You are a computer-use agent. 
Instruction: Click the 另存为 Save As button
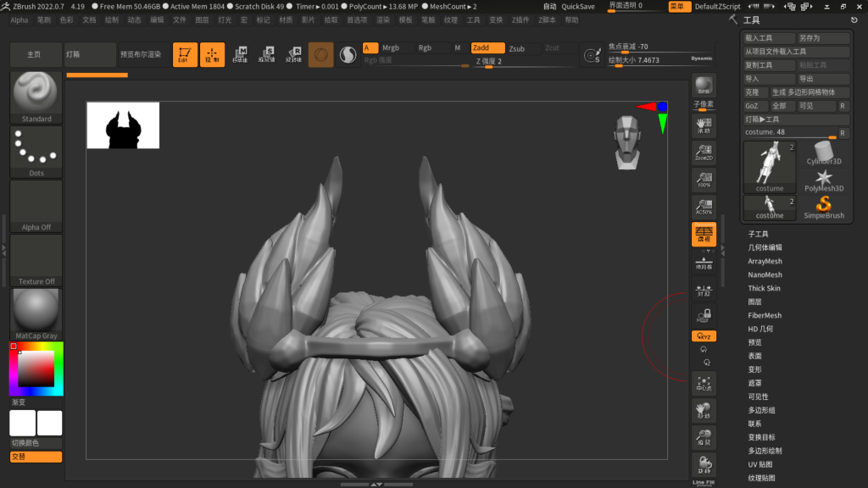click(x=823, y=37)
